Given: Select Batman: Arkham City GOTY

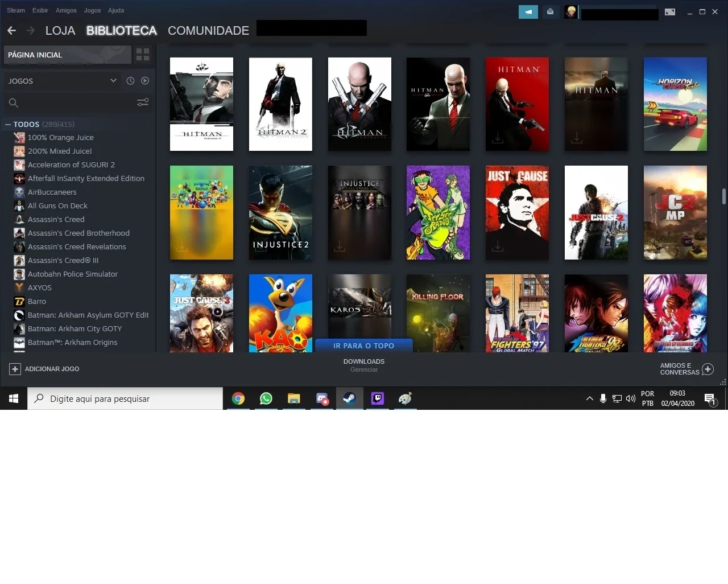Looking at the screenshot, I should click(68, 328).
